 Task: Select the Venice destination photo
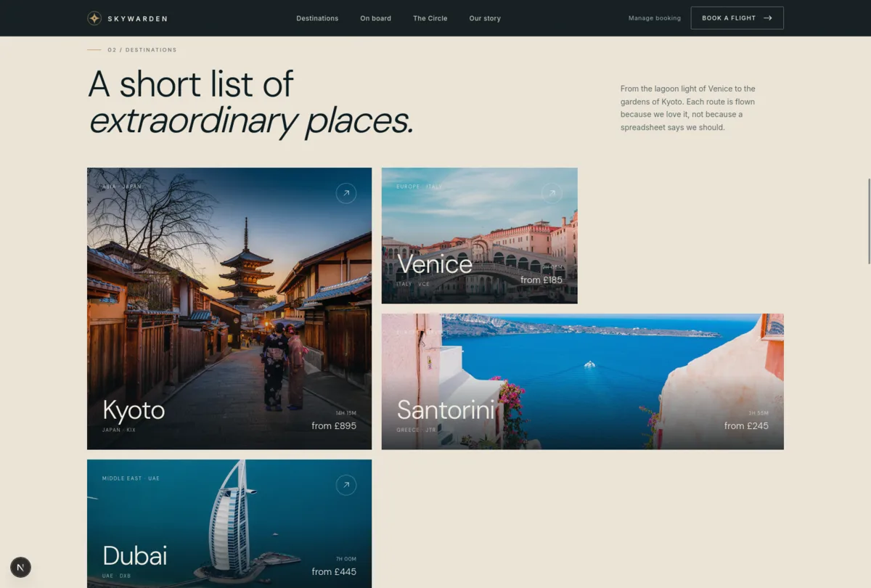click(x=480, y=236)
